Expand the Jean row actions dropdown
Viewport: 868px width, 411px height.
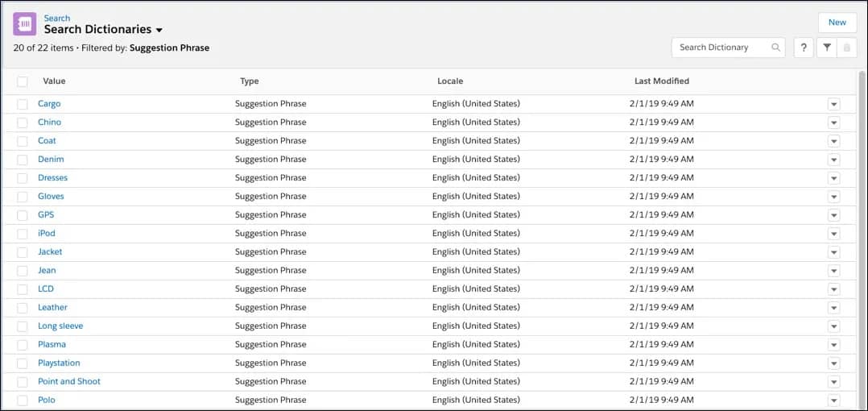click(833, 271)
